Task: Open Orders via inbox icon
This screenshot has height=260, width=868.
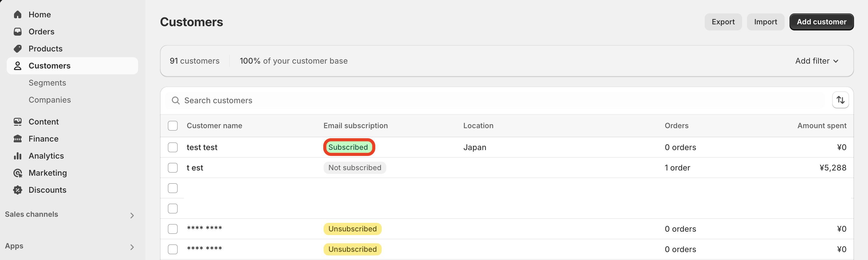Action: click(x=18, y=32)
